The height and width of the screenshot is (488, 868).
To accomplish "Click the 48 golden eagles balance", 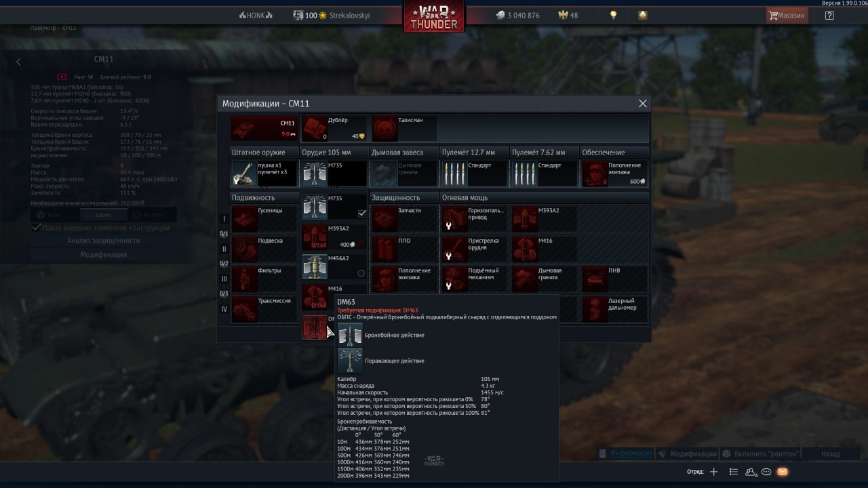I will point(568,15).
